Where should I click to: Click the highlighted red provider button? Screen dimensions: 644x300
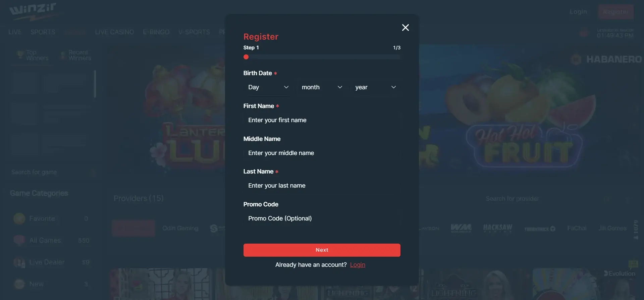[x=133, y=228]
